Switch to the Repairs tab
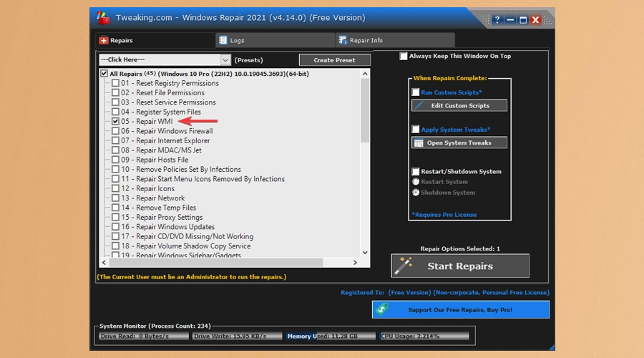 [x=156, y=40]
